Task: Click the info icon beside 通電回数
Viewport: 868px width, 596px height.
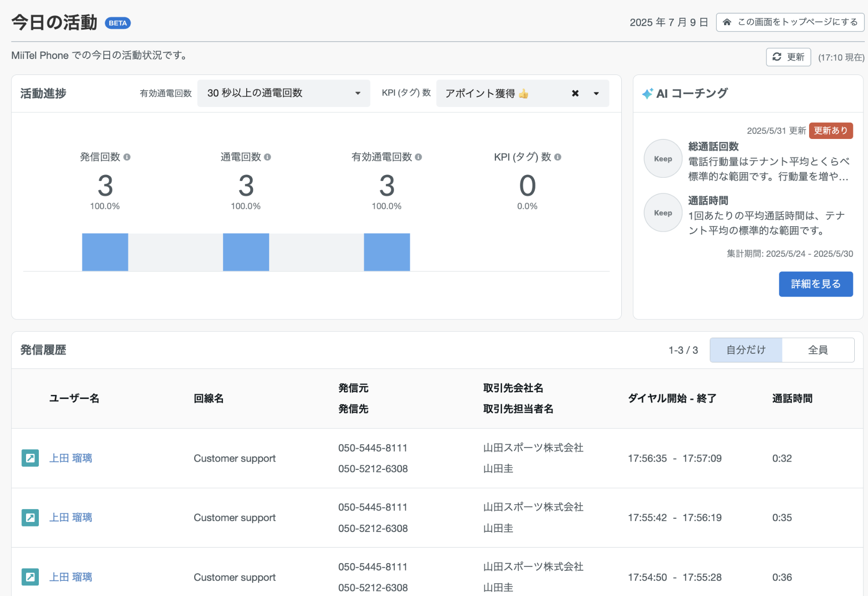Action: [x=268, y=157]
